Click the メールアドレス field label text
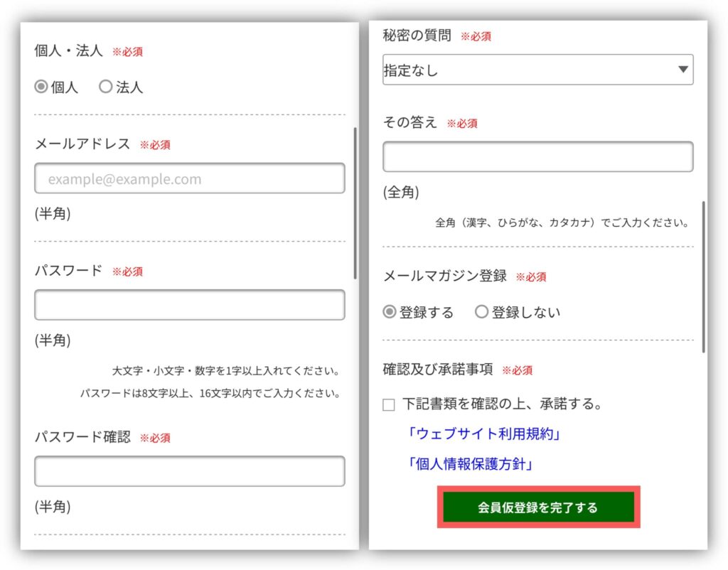 (82, 144)
